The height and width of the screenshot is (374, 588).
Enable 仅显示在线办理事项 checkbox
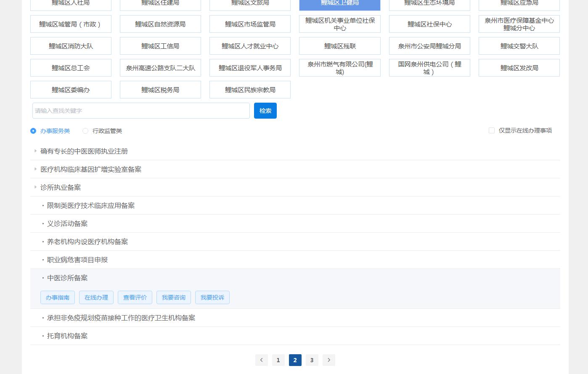coord(491,130)
